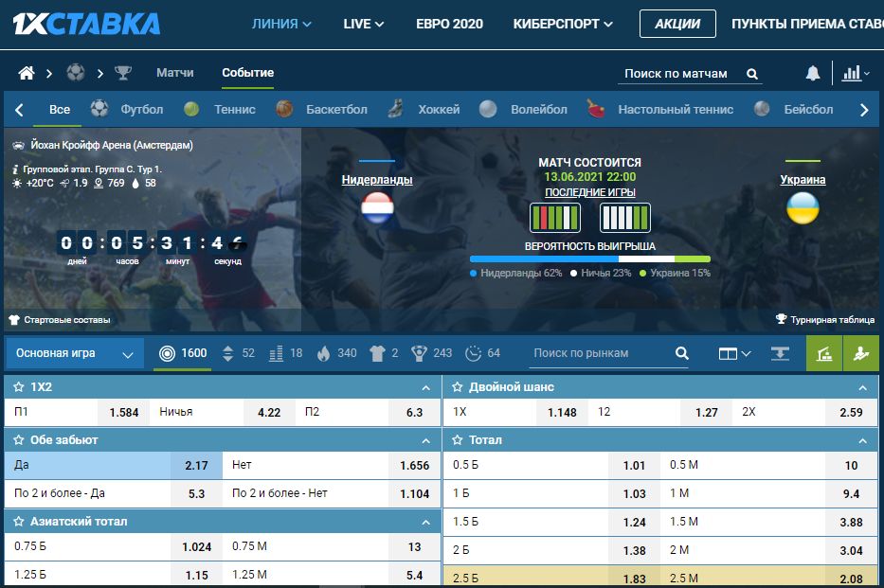The height and width of the screenshot is (588, 884).
Task: Open Украина team link
Action: tap(803, 180)
